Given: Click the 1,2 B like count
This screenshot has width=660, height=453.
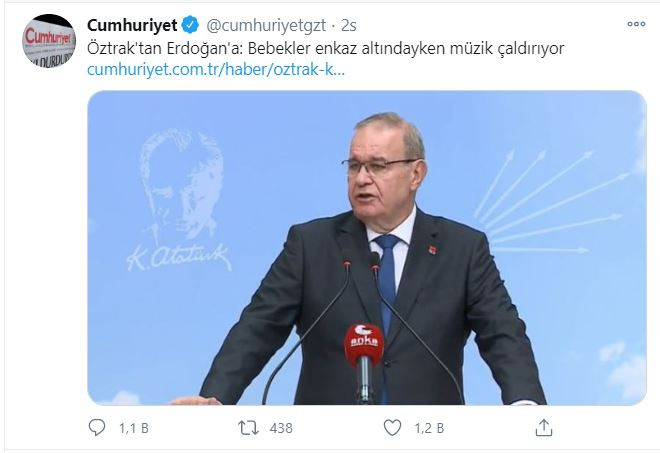Looking at the screenshot, I should pyautogui.click(x=429, y=429).
